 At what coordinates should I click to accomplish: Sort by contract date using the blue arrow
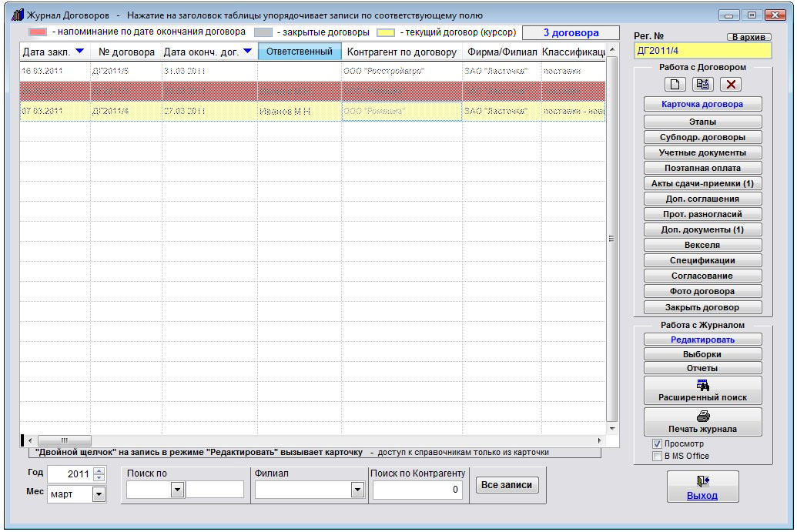(79, 52)
